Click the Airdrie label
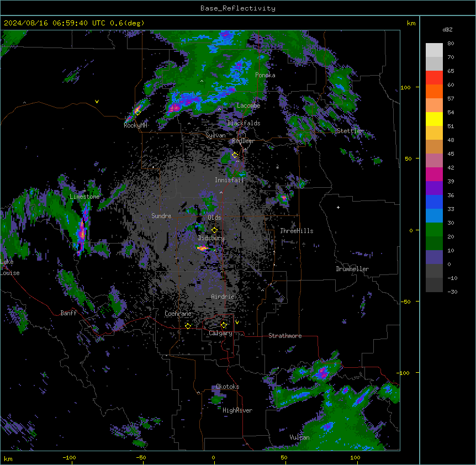Screen dimensions: 476x465 (x=223, y=297)
